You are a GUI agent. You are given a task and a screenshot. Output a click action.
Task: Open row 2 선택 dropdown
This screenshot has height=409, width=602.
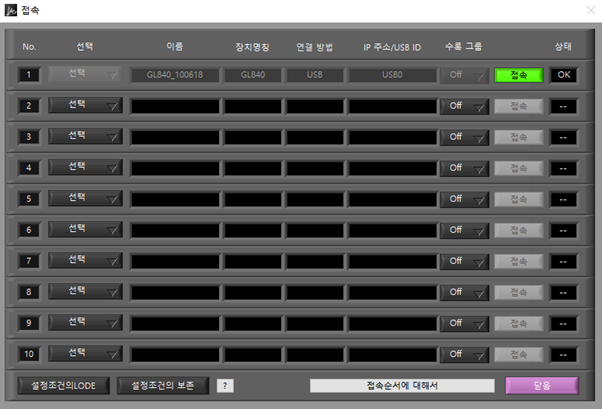click(85, 105)
